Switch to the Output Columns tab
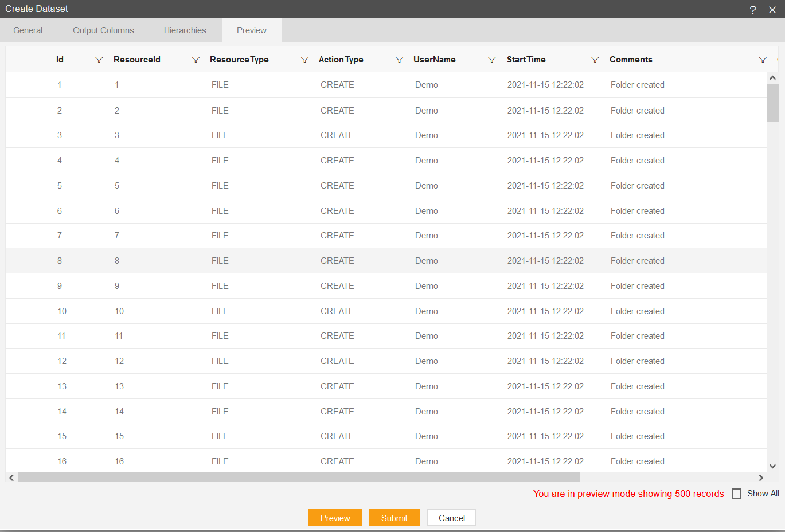The height and width of the screenshot is (532, 785). tap(103, 30)
